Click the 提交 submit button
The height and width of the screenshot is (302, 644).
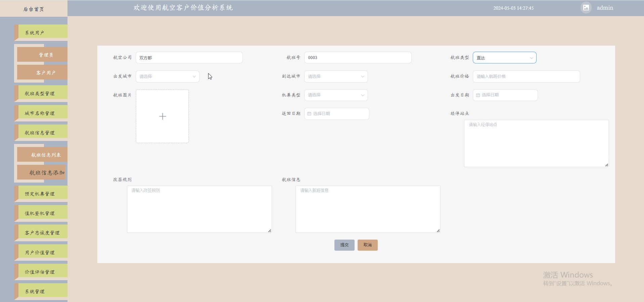pos(344,245)
